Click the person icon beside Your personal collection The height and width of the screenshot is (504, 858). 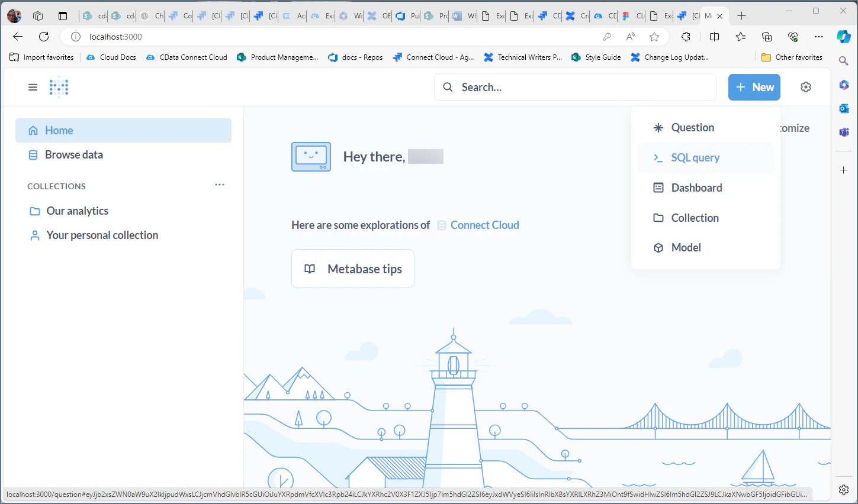[34, 235]
